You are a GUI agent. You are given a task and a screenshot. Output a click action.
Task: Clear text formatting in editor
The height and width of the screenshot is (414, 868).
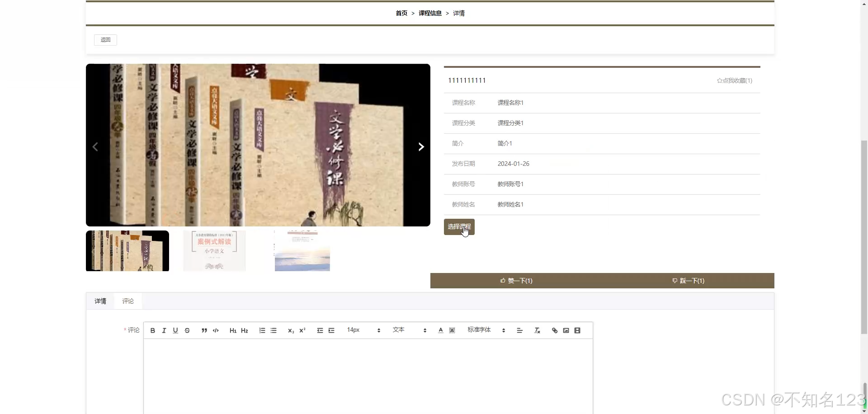coord(538,330)
